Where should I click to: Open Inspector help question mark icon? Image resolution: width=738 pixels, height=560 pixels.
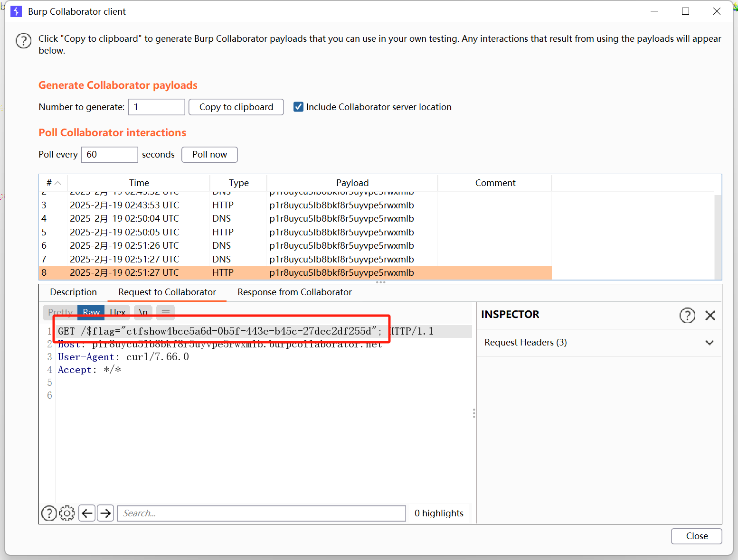(x=687, y=315)
